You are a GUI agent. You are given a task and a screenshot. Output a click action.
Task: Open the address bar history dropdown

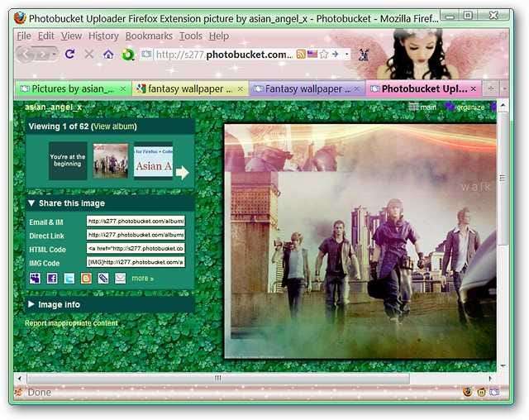coord(346,54)
